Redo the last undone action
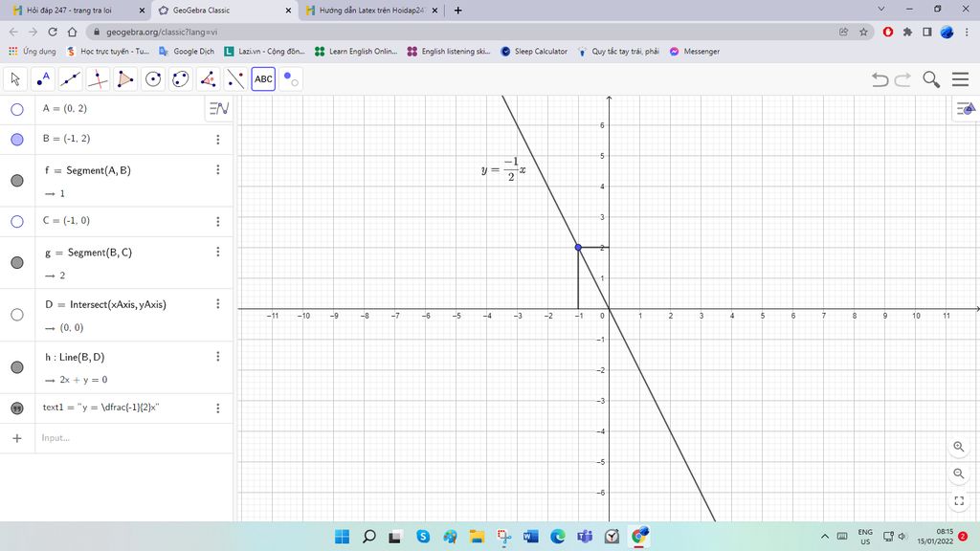980x551 pixels. click(903, 79)
